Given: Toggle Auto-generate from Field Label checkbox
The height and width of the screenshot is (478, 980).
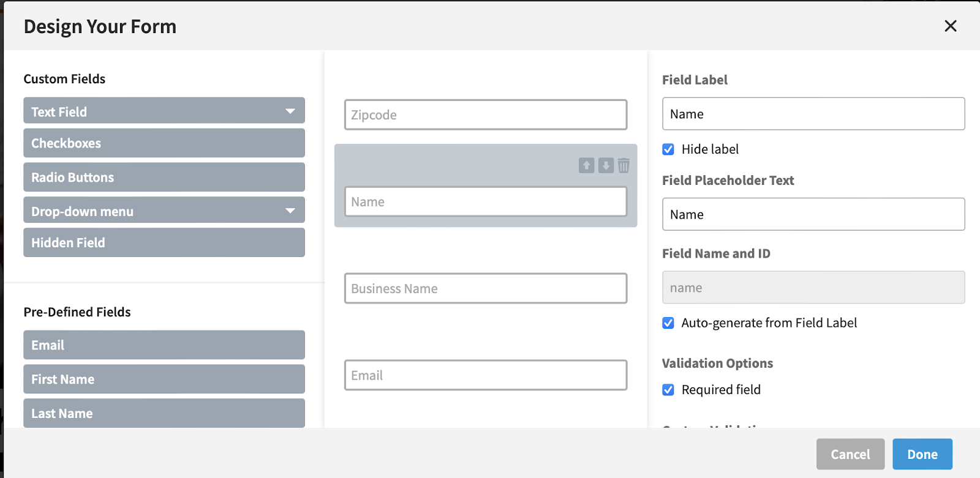Looking at the screenshot, I should pos(668,323).
